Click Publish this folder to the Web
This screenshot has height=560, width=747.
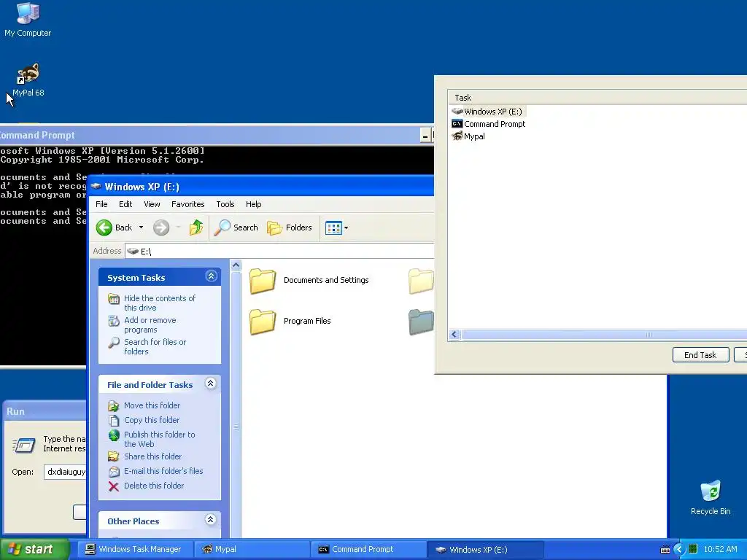[159, 439]
